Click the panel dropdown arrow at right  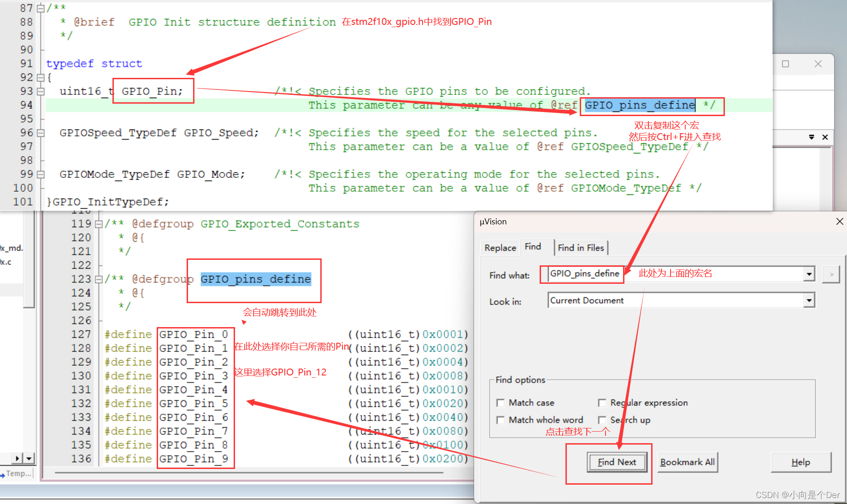point(812,137)
